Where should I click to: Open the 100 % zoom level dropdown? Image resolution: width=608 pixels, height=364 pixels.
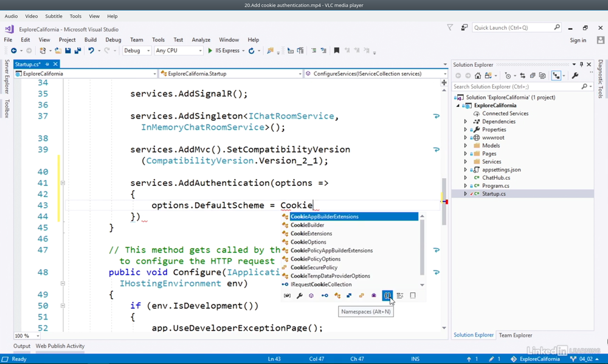point(27,335)
